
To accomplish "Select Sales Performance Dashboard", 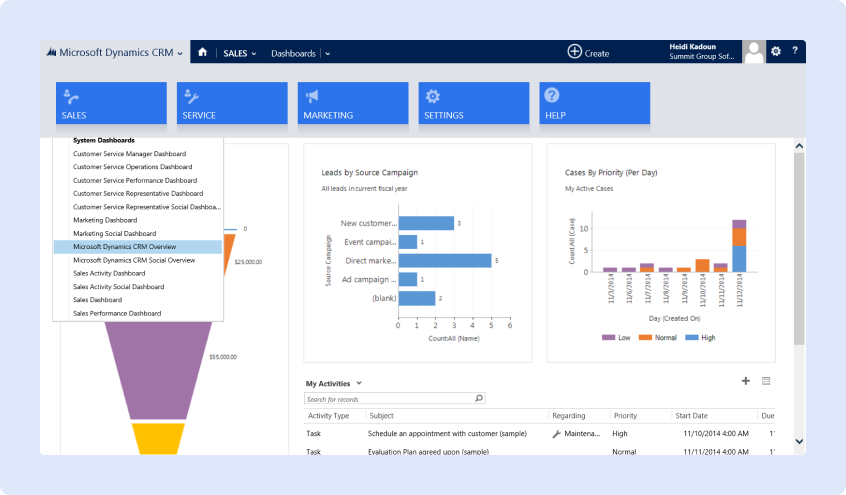I will point(117,313).
